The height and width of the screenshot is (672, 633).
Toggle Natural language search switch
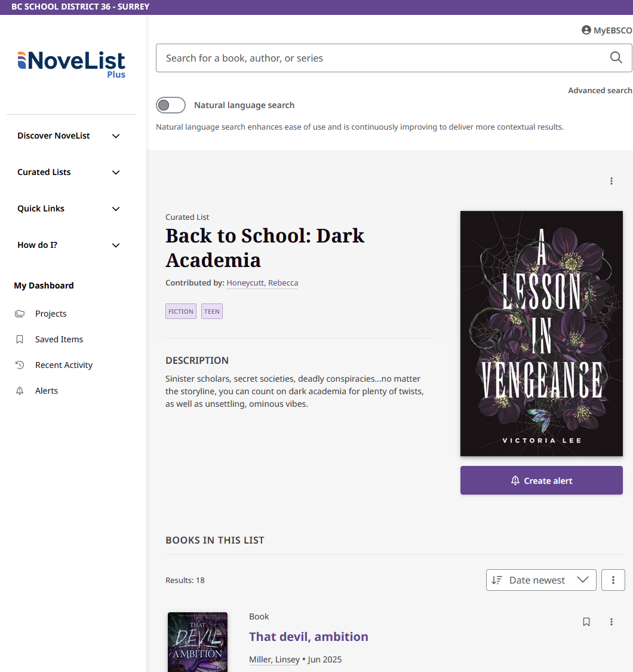(x=171, y=105)
